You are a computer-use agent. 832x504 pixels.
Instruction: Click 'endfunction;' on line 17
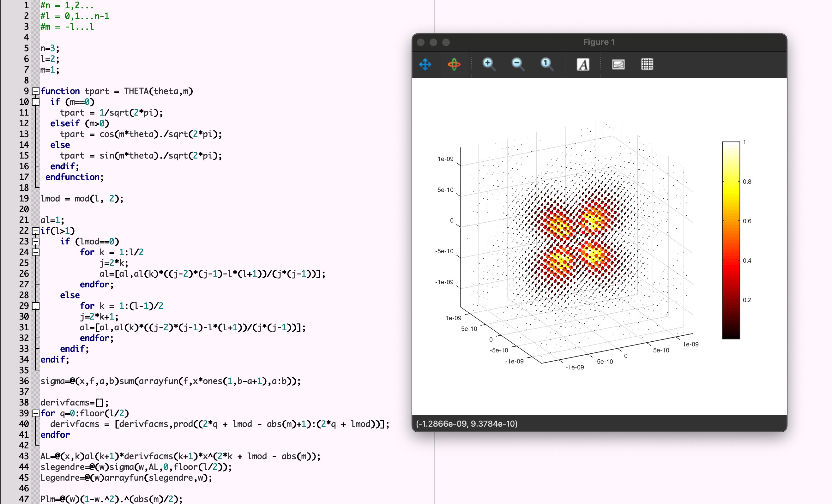point(75,177)
